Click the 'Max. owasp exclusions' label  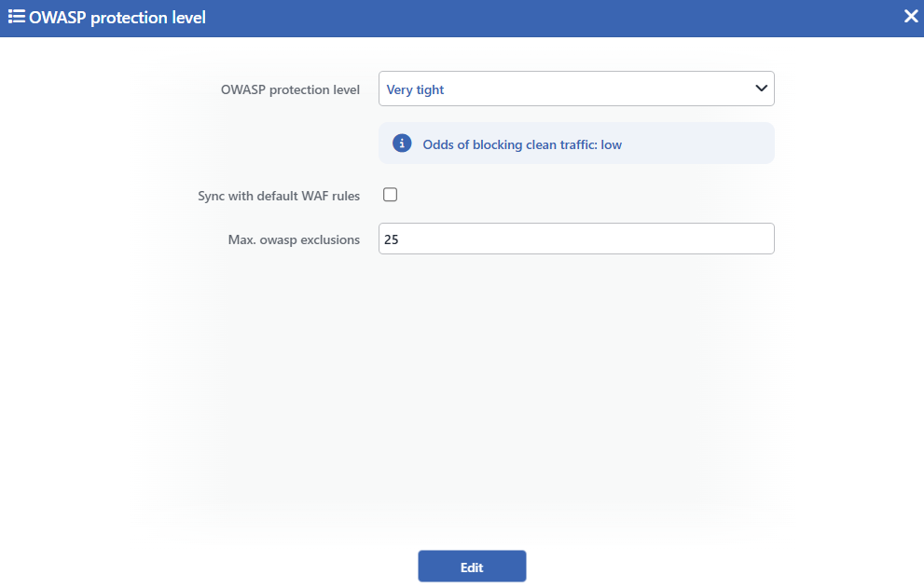click(x=294, y=239)
